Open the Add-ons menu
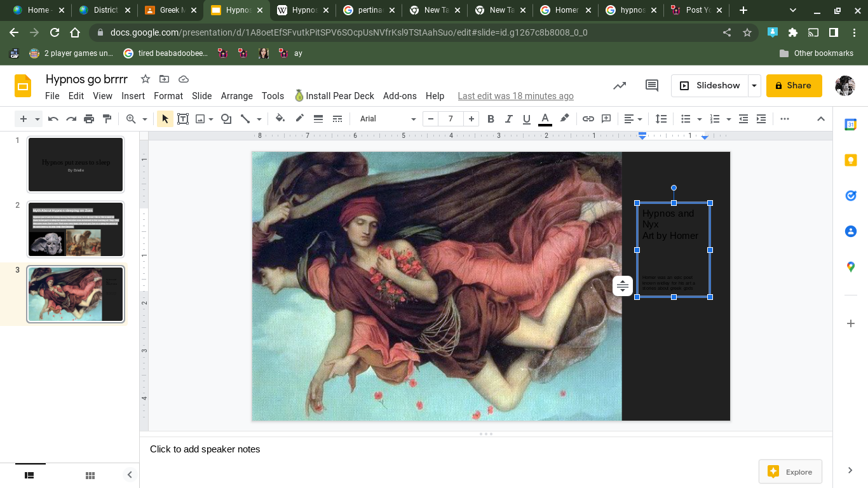868x488 pixels. point(400,96)
